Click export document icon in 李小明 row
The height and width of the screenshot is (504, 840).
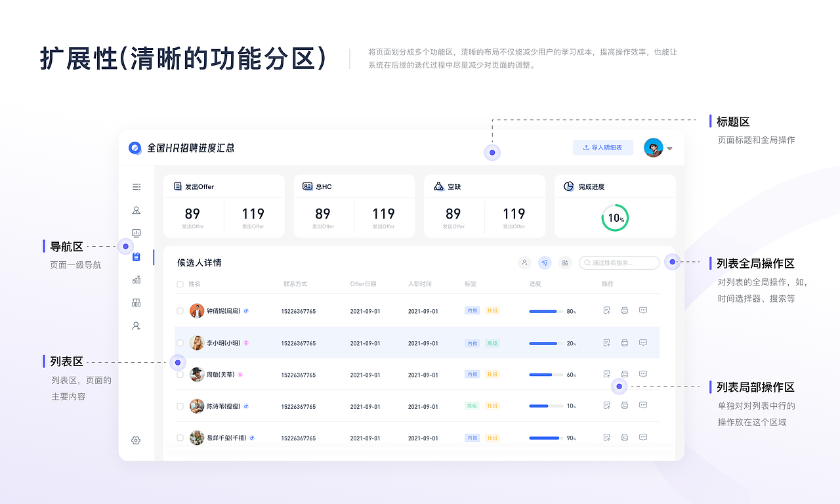click(x=607, y=343)
